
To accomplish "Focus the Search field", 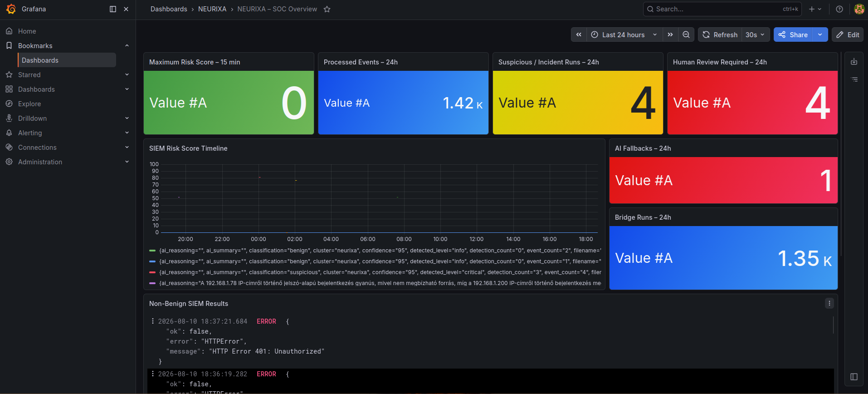I will point(722,9).
